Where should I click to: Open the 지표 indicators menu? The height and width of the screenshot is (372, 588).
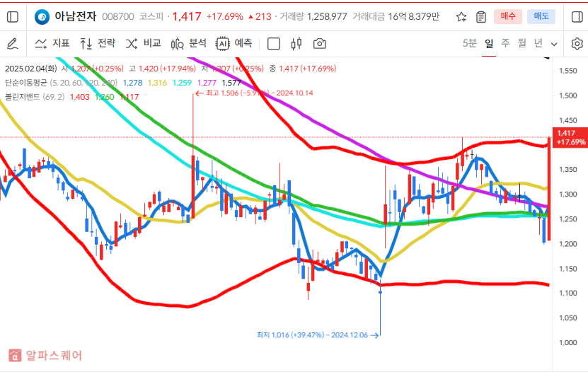coord(52,43)
